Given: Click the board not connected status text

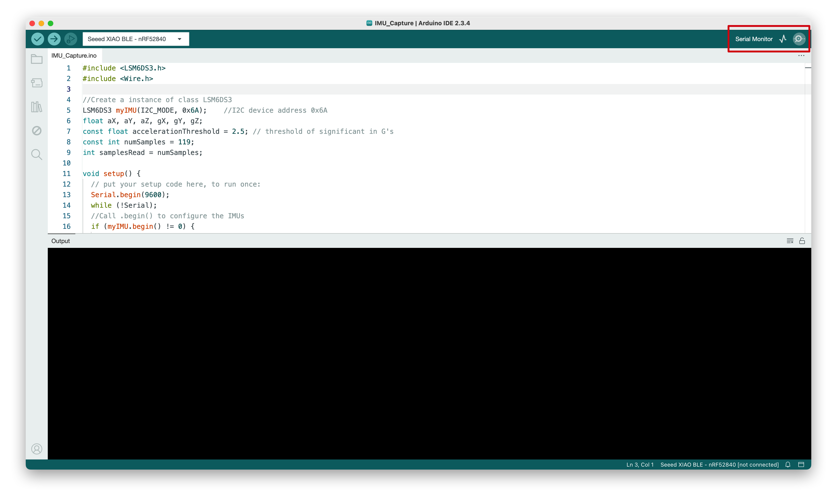Looking at the screenshot, I should tap(719, 465).
